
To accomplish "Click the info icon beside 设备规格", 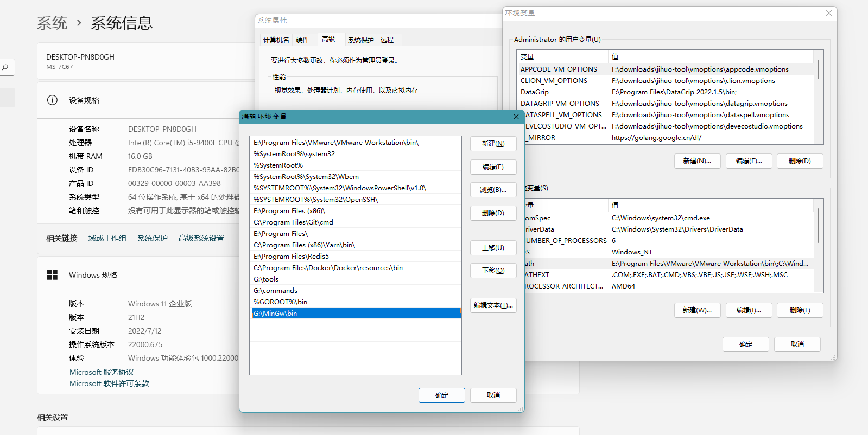I will 52,100.
